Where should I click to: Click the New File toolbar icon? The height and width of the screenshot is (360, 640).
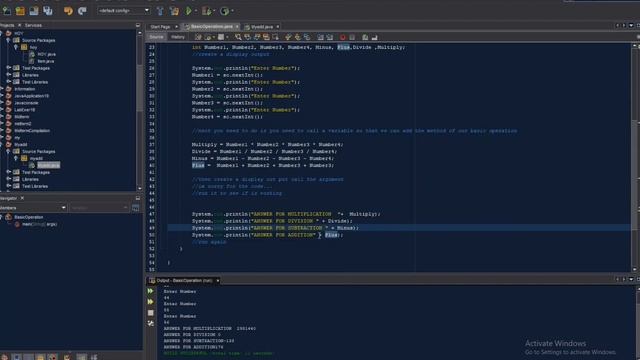click(7, 11)
